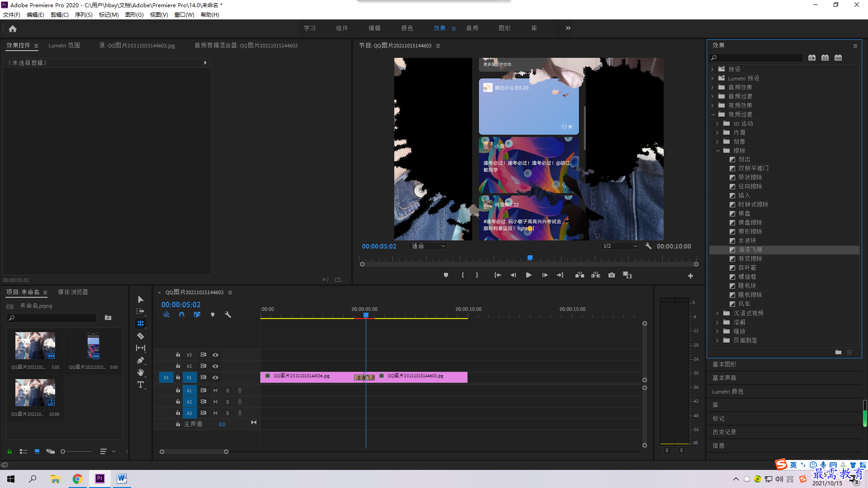Screen dimensions: 868x488
Task: Open Chrome from the taskbar
Action: point(77,479)
